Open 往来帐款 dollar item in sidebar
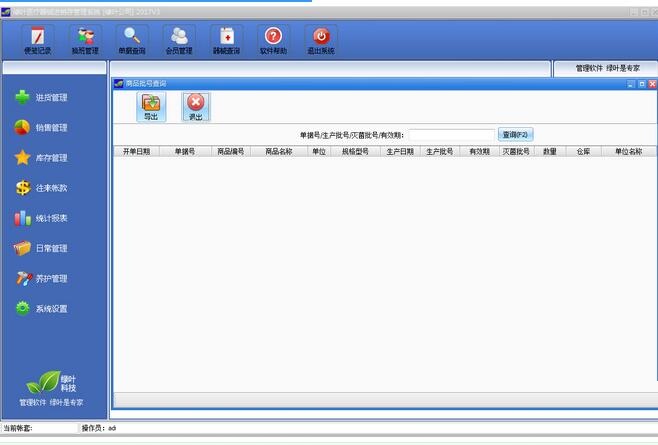Screen dimensions: 658x445 (x=41, y=188)
